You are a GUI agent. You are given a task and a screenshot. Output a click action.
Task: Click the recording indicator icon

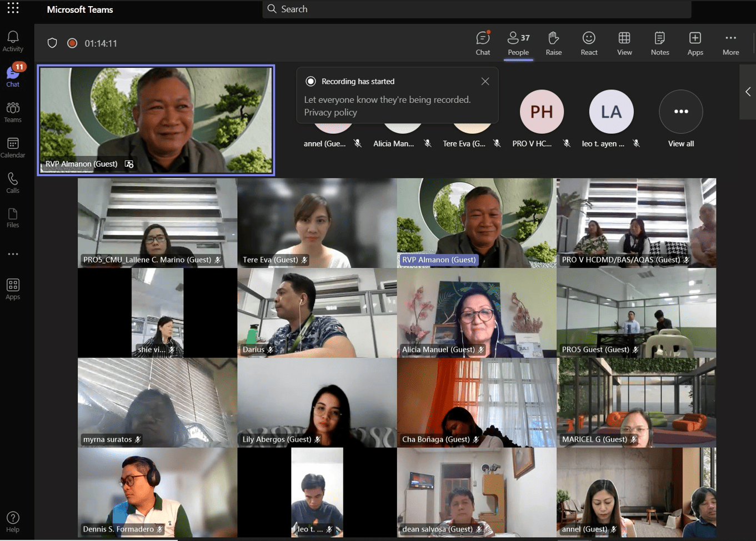tap(72, 43)
